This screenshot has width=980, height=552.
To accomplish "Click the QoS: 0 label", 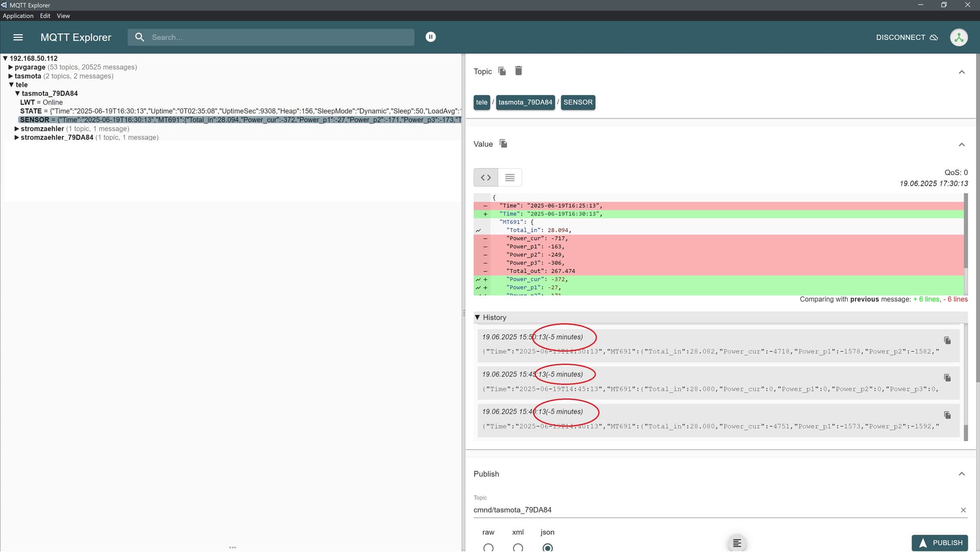I will point(956,173).
